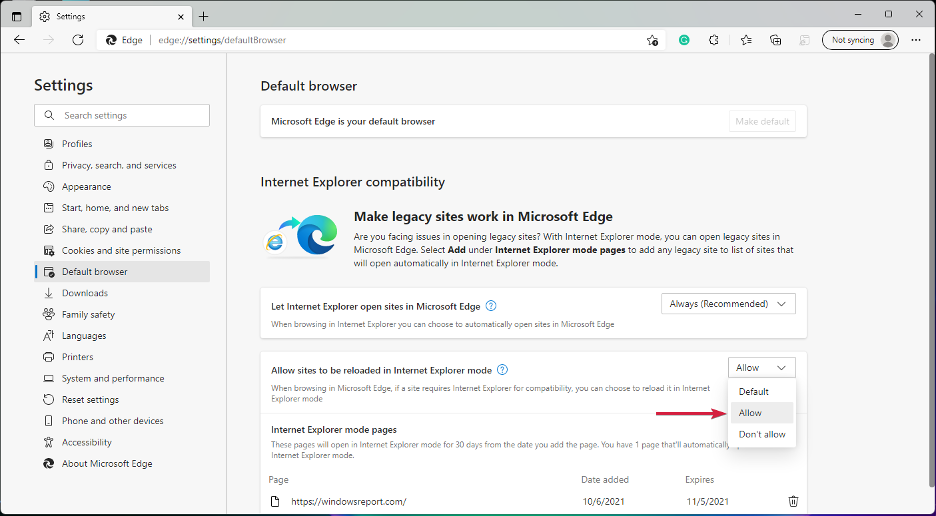Open Downloads settings section
936x516 pixels.
point(122,293)
